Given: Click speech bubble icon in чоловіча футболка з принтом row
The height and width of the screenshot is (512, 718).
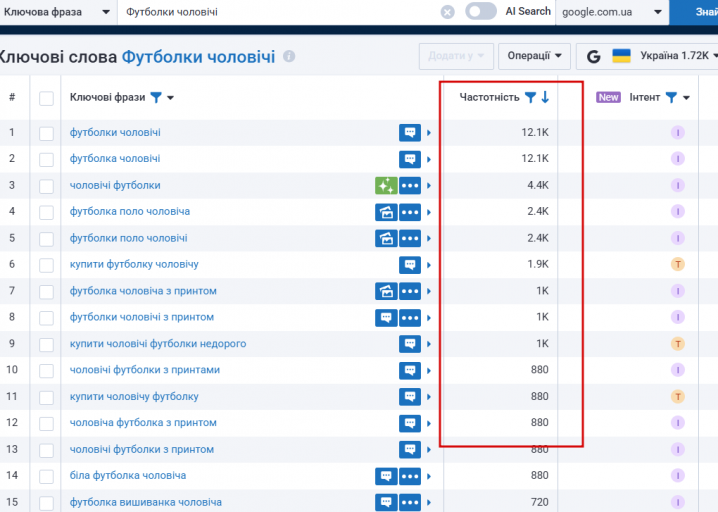Looking at the screenshot, I should point(410,423).
